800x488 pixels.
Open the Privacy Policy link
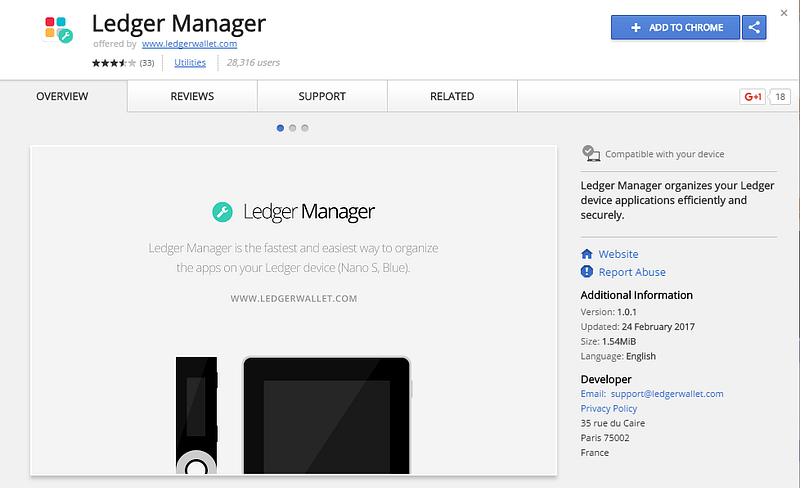point(609,408)
